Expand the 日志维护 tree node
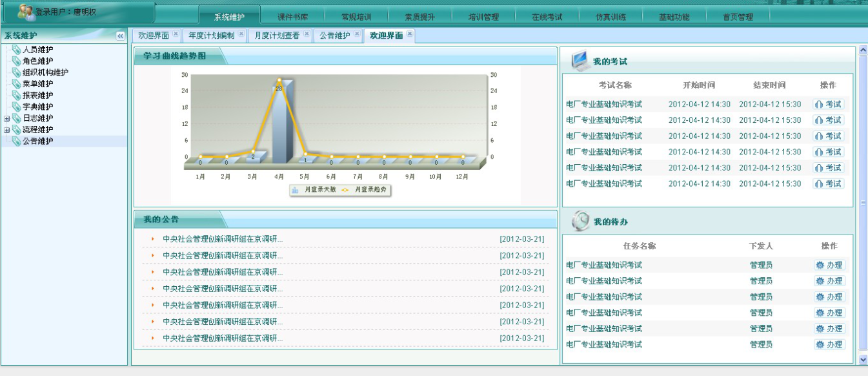 [7, 118]
